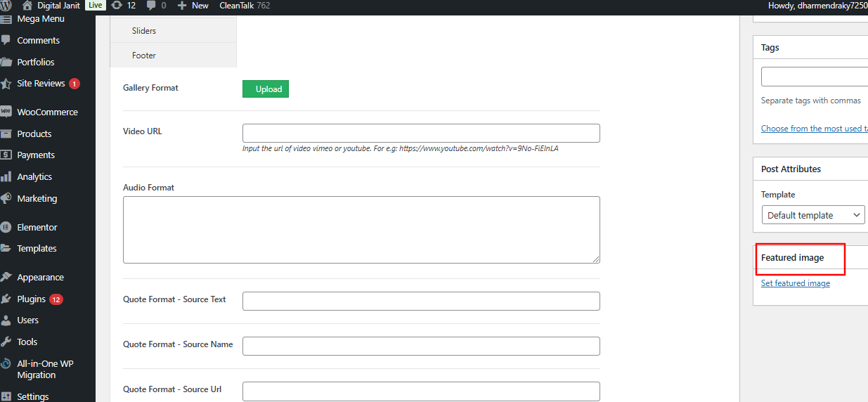868x402 pixels.
Task: Click the Plugins plug icon
Action: 6,299
